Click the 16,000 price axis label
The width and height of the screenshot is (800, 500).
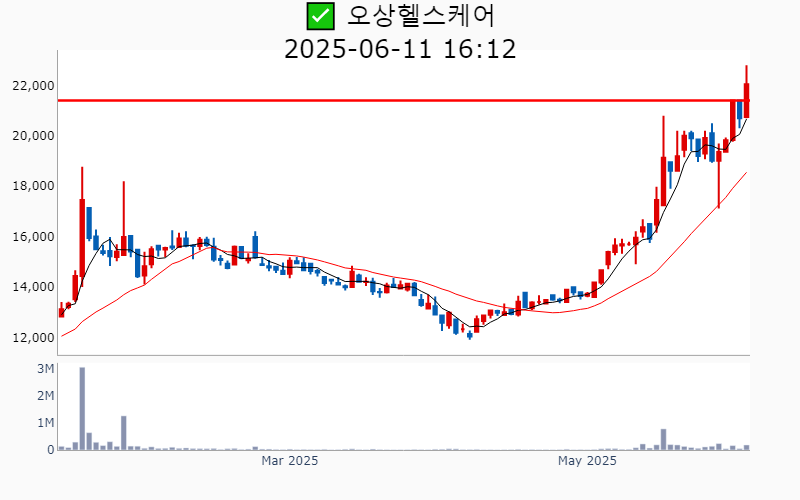(x=33, y=237)
